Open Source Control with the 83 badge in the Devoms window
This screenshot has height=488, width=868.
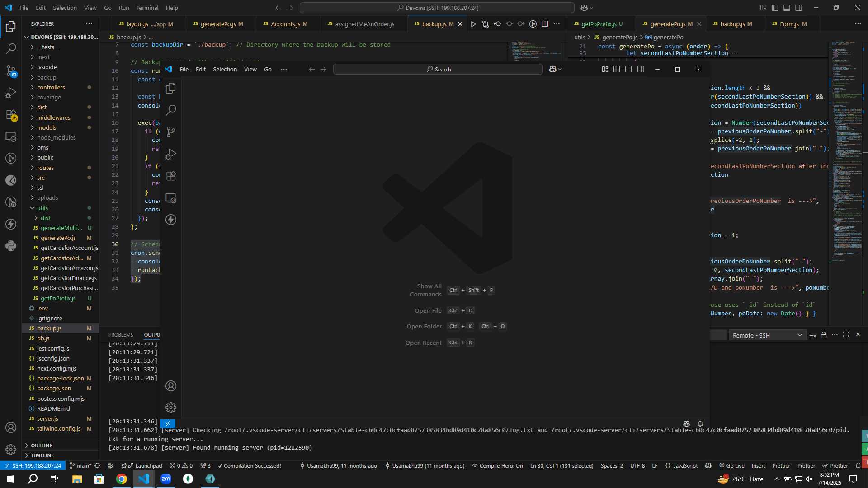(11, 70)
